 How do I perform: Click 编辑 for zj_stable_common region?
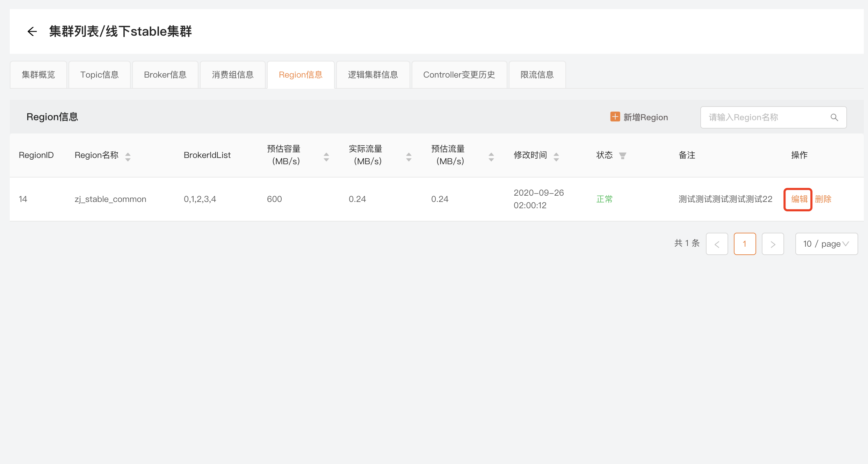coord(799,199)
